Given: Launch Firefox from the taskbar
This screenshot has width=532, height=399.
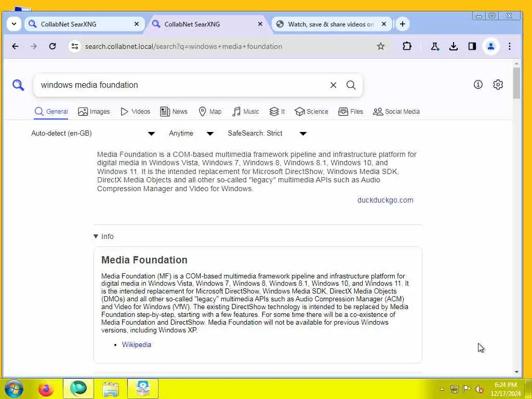Looking at the screenshot, I should click(46, 389).
